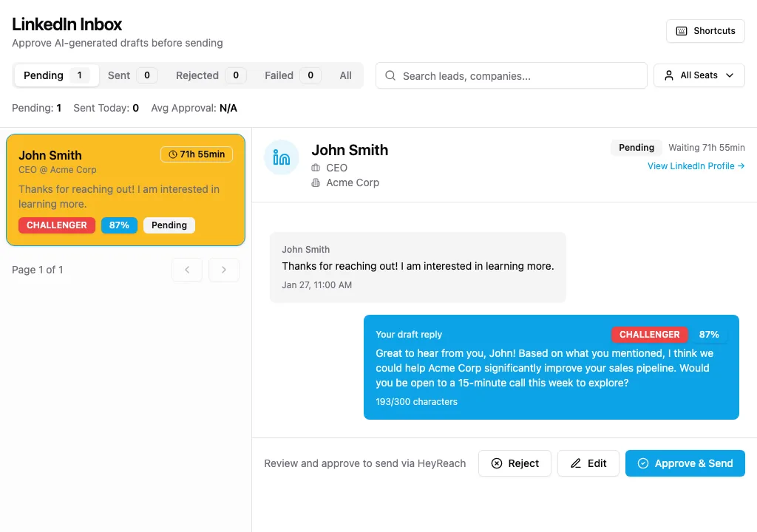Click the briefcase icon beside CEO

tap(316, 168)
